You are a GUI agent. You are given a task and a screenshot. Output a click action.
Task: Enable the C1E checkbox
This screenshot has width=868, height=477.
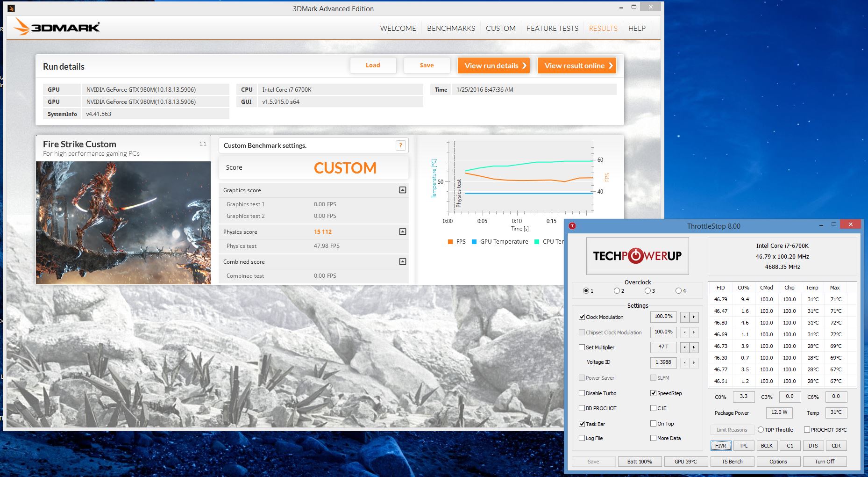point(653,408)
